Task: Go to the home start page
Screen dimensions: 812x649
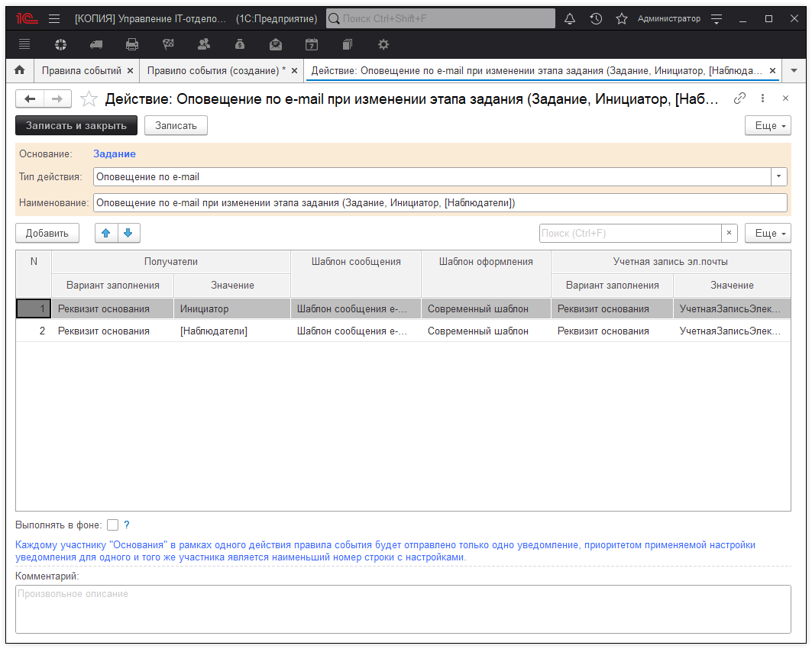Action: [x=20, y=70]
